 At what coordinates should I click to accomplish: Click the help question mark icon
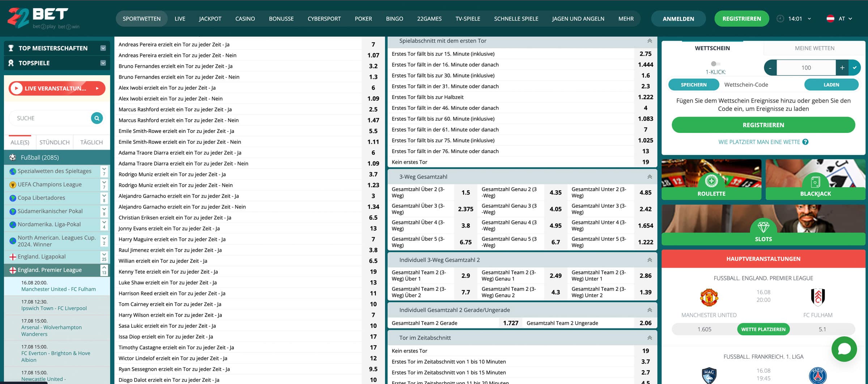[805, 142]
